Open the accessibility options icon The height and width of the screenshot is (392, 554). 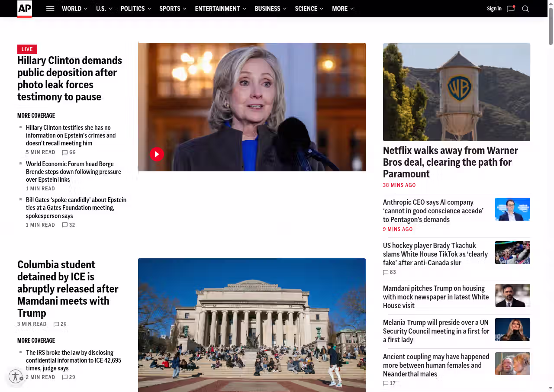[x=16, y=376]
